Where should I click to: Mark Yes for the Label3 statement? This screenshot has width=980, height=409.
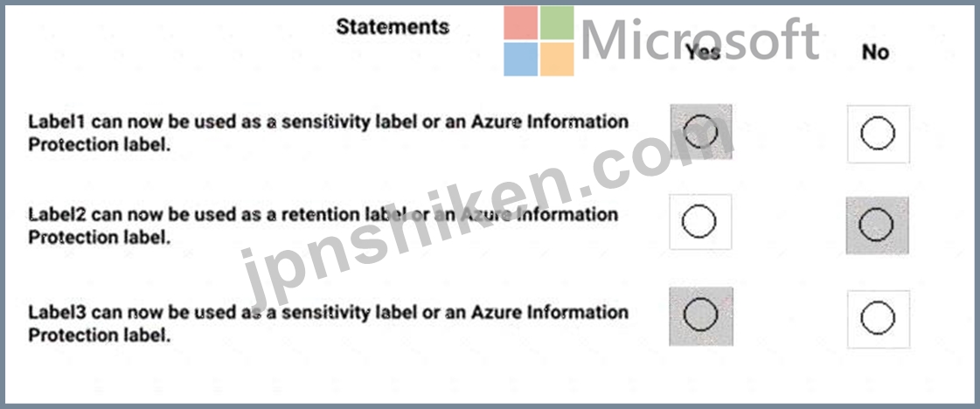(x=700, y=315)
